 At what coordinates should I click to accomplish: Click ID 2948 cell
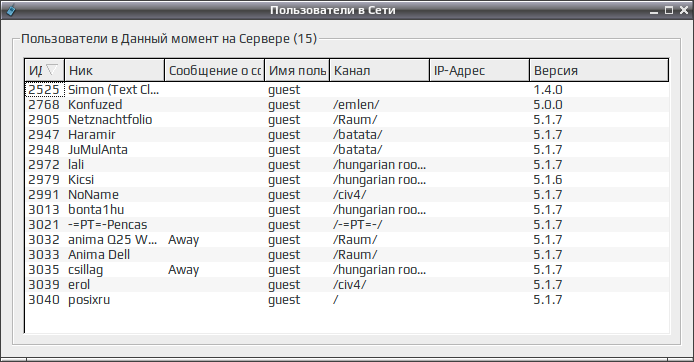tap(44, 150)
